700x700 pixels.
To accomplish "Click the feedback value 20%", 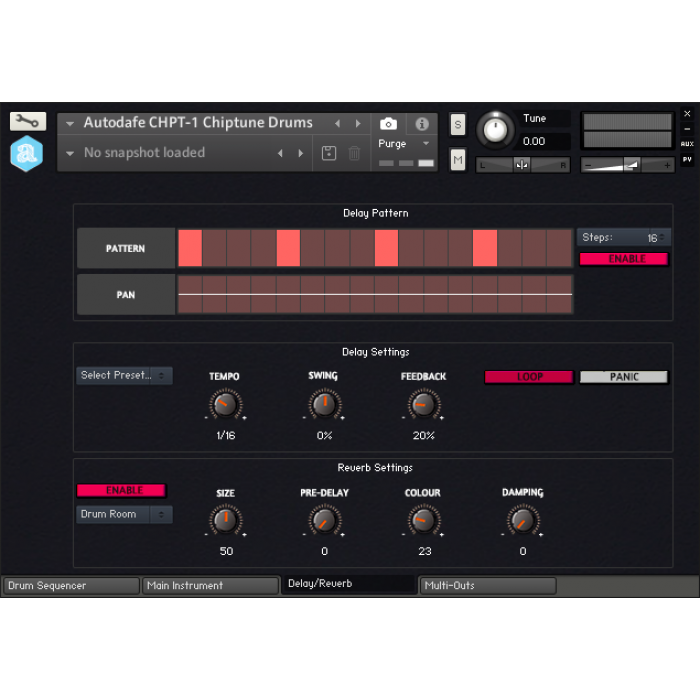I will pos(424,435).
